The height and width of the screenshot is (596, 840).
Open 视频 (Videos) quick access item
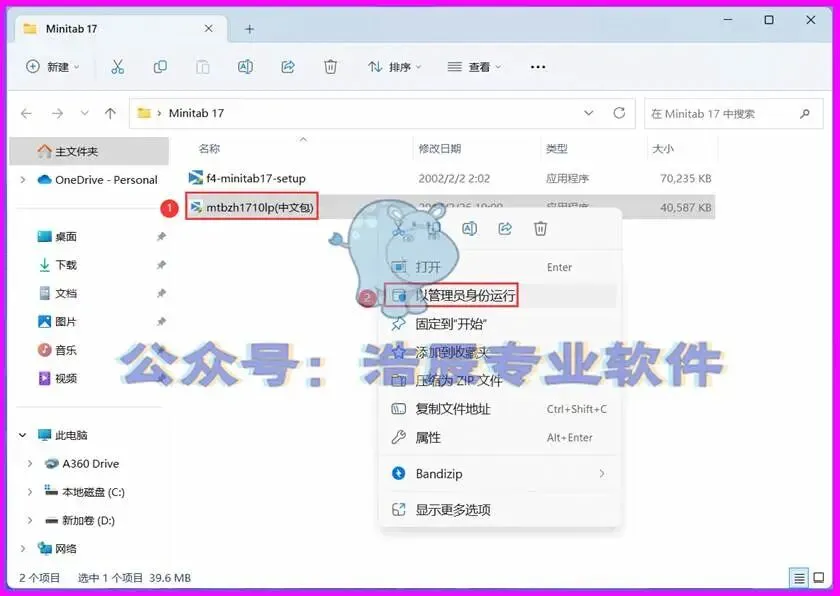(x=57, y=379)
